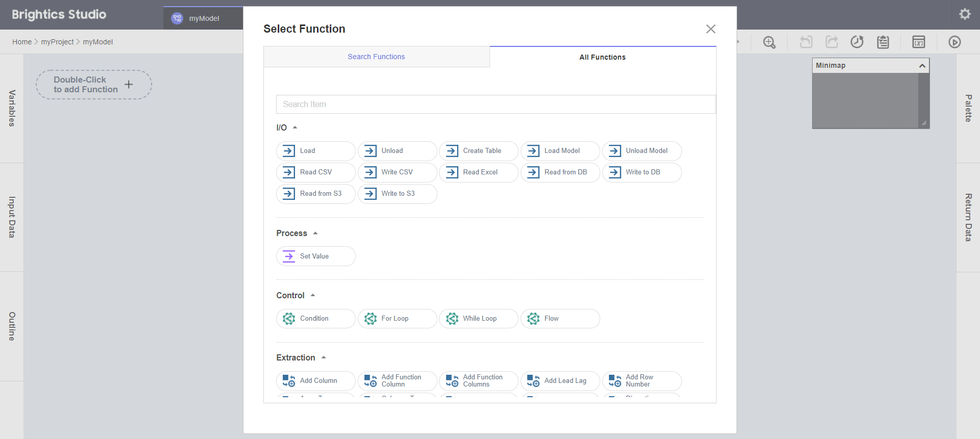Click the Minimap resize corner handle
980x439 pixels.
pos(923,123)
